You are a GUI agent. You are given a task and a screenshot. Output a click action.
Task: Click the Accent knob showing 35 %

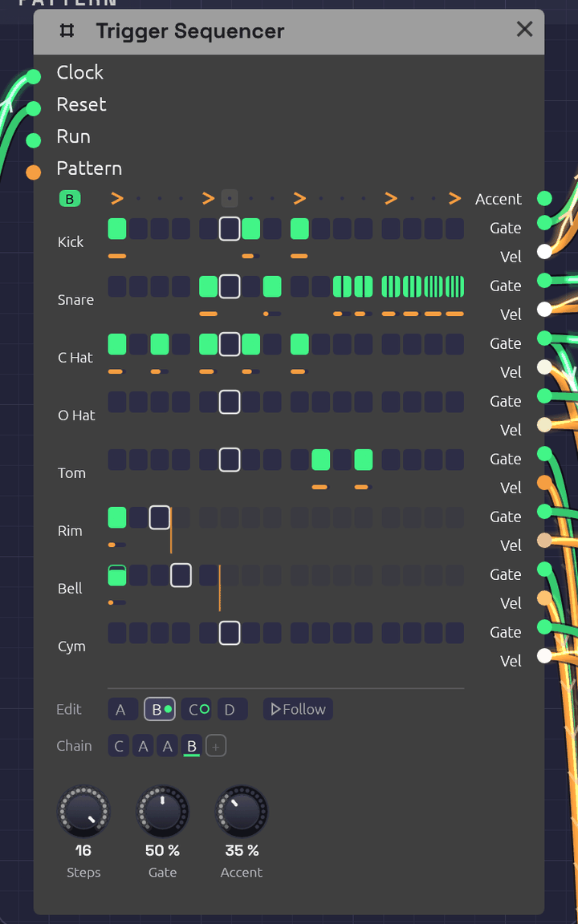241,811
